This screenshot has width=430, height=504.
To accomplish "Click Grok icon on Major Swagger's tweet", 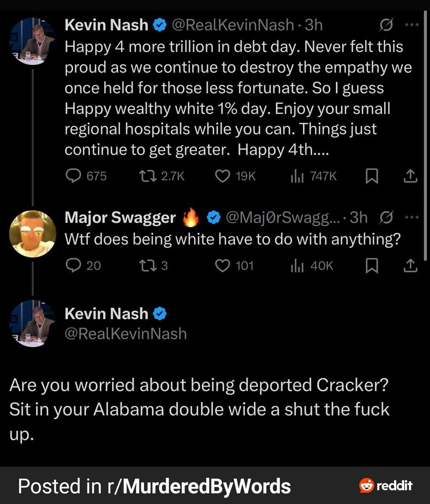I will point(387,218).
